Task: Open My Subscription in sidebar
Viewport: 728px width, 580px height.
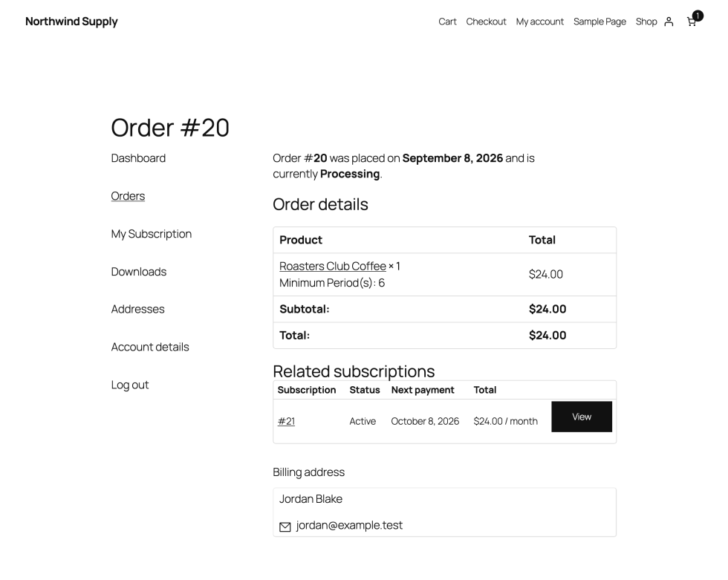Action: 152,234
